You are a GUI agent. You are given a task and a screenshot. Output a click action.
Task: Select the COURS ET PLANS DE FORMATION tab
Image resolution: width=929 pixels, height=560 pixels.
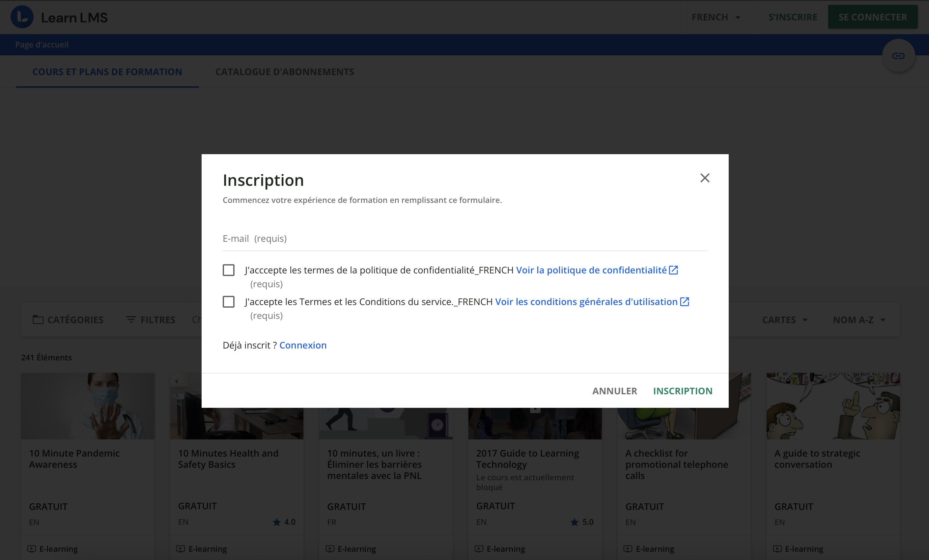[x=107, y=72]
